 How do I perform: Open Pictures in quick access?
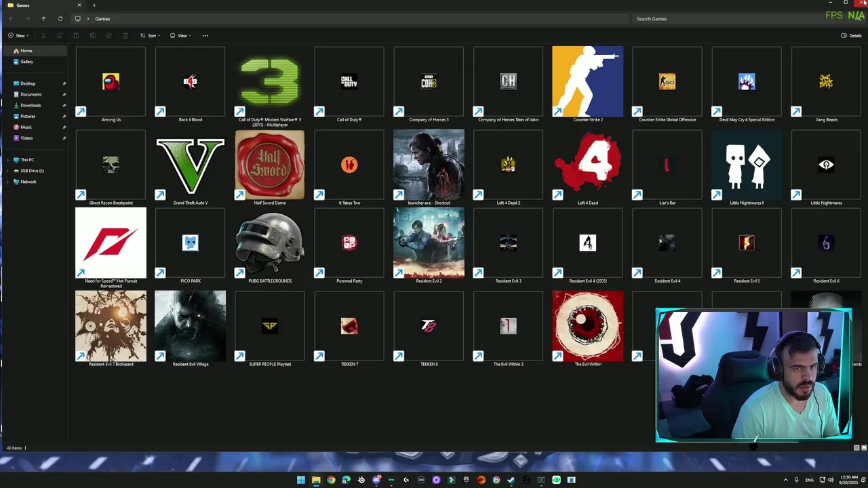coord(34,116)
